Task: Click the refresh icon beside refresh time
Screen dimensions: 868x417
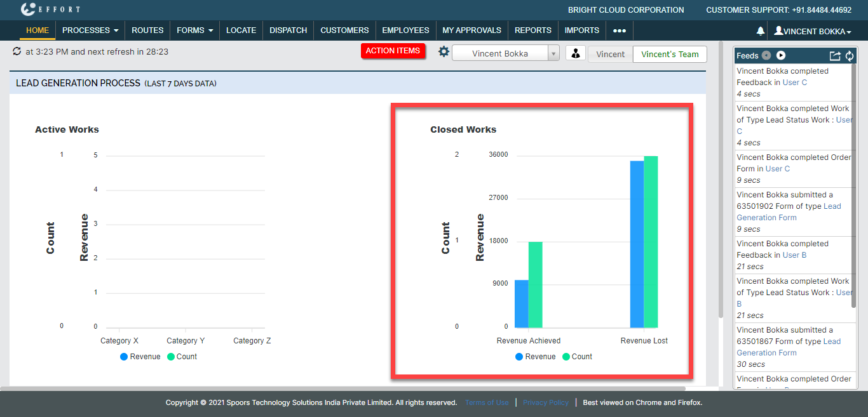Action: click(17, 51)
